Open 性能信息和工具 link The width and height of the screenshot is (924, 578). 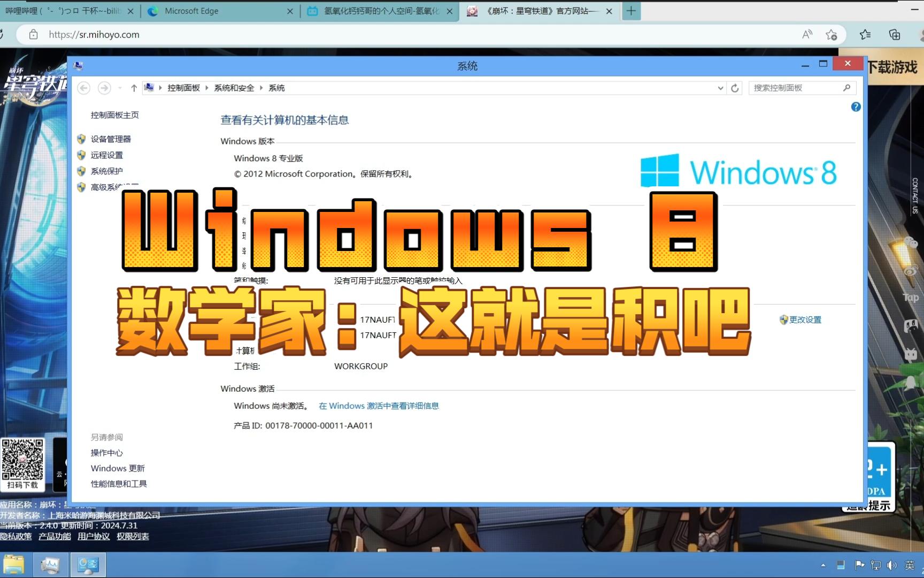tap(119, 484)
